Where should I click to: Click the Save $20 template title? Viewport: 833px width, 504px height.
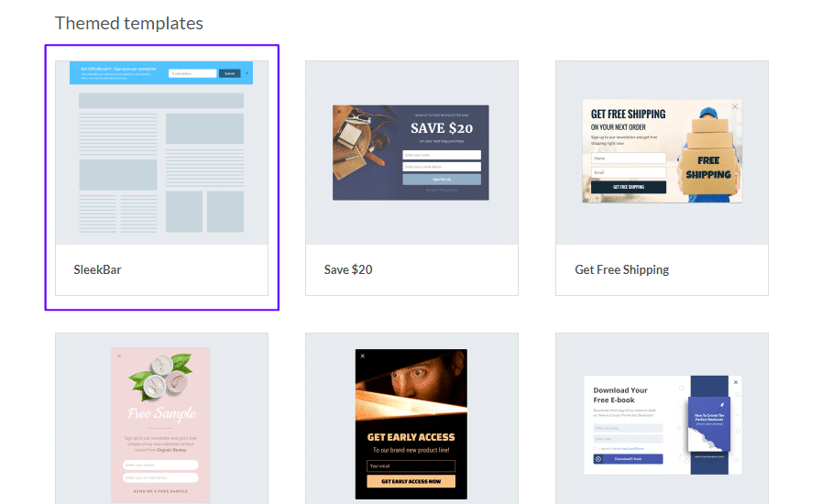click(x=348, y=270)
